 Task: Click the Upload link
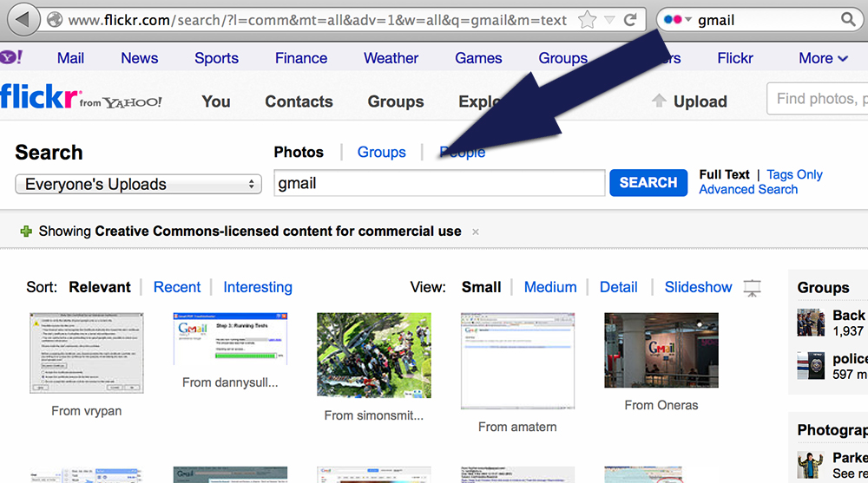point(700,101)
